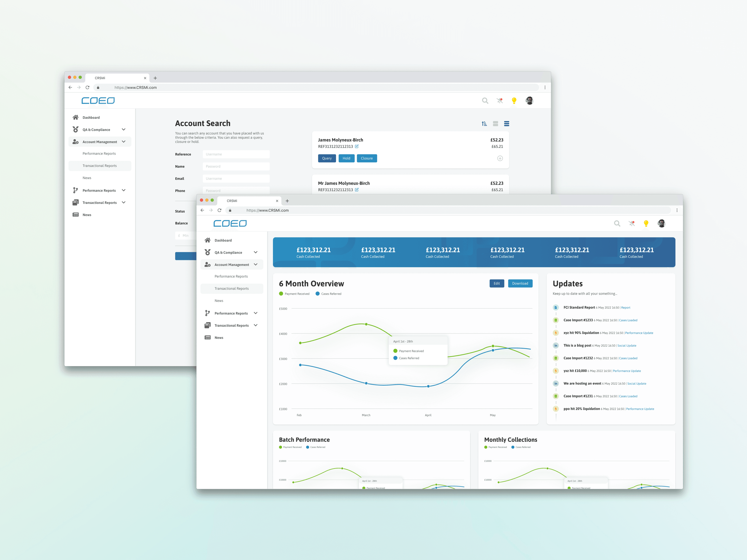Select Transactional Reports sub-item in front sidebar
Image resolution: width=747 pixels, height=560 pixels.
(232, 289)
